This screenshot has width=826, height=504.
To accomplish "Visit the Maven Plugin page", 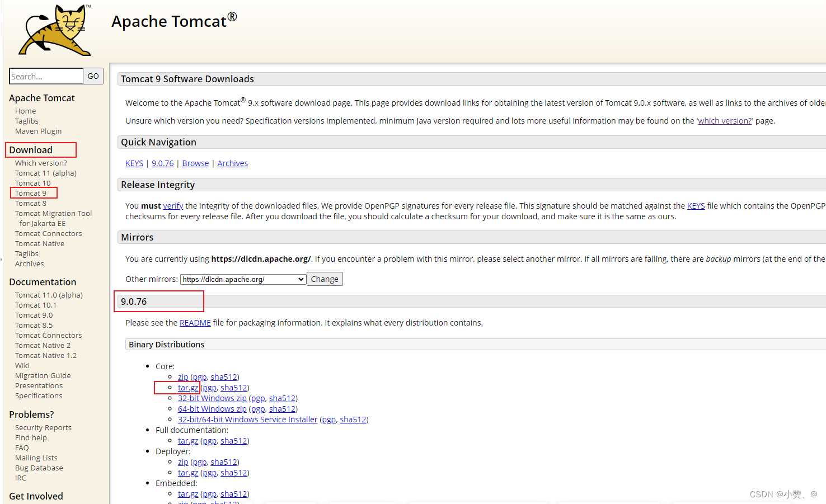I will pos(38,131).
